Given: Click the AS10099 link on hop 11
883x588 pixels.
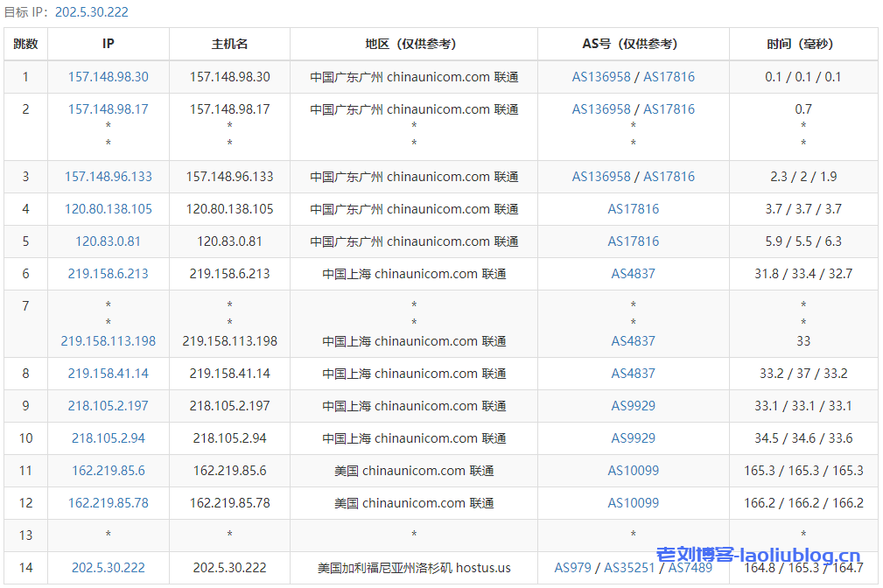Looking at the screenshot, I should click(633, 470).
